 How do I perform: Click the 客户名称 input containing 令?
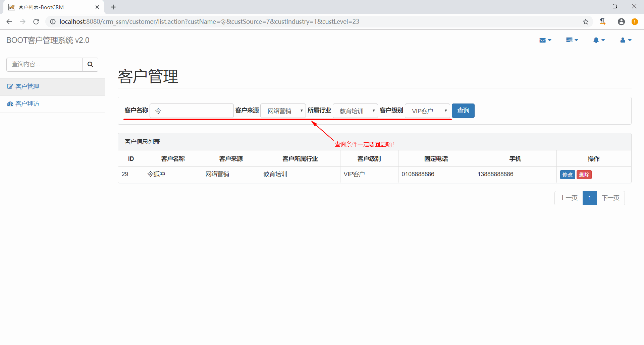coord(191,111)
